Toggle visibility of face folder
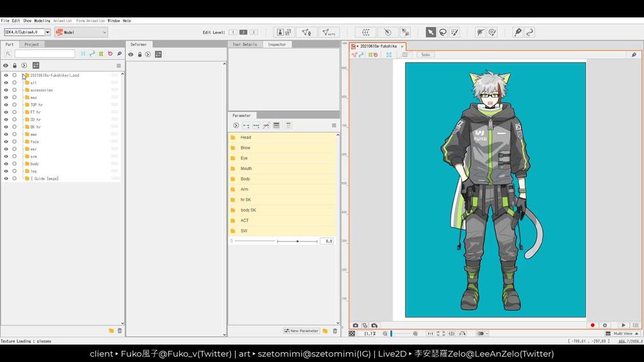This screenshot has height=362, width=644. 6,142
